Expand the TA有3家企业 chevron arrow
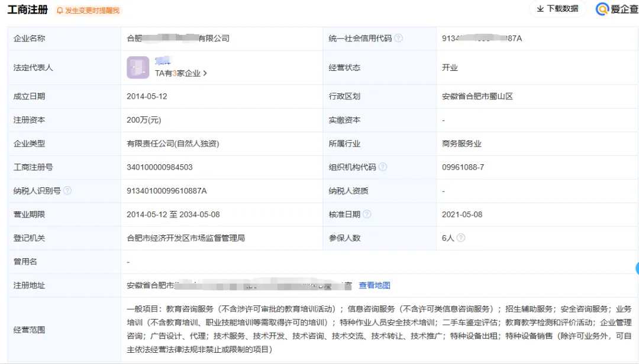This screenshot has width=639, height=364. pyautogui.click(x=205, y=74)
